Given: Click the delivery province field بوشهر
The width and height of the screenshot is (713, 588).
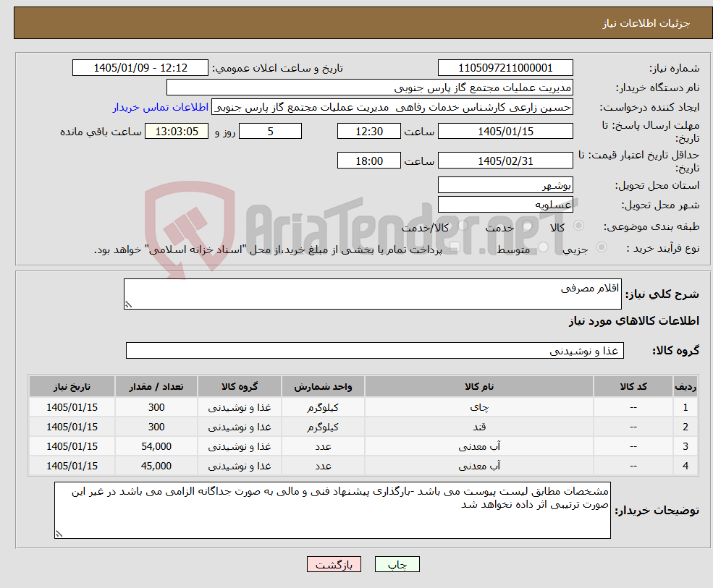Looking at the screenshot, I should pyautogui.click(x=505, y=185).
